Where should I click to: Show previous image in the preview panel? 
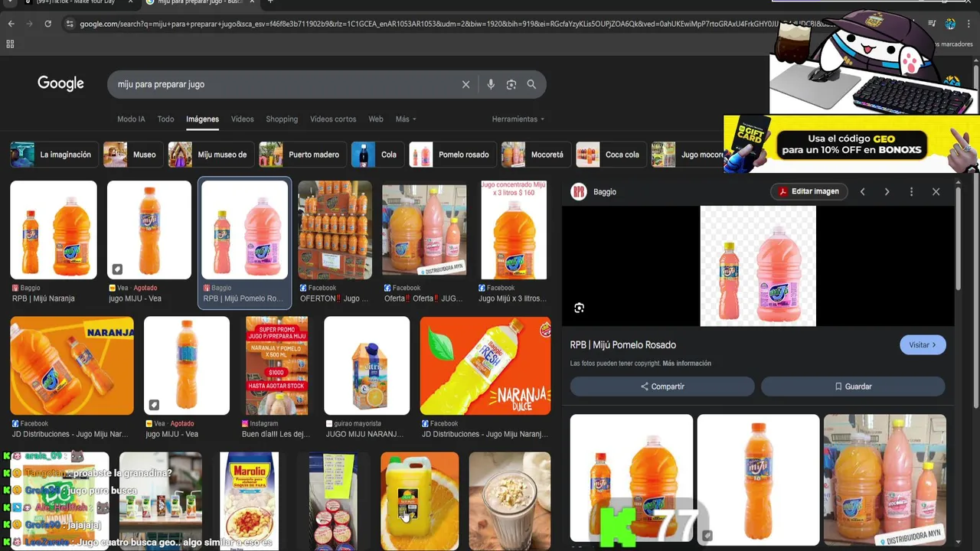(862, 192)
